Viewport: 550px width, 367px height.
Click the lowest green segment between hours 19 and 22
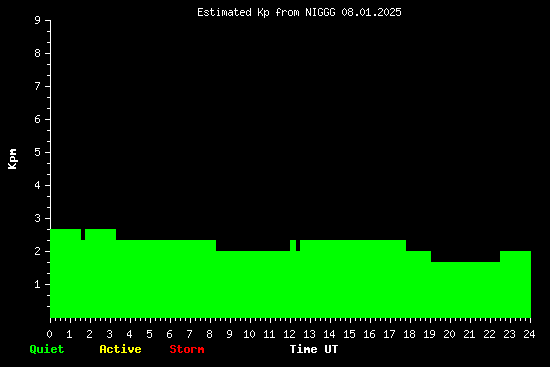465,290
